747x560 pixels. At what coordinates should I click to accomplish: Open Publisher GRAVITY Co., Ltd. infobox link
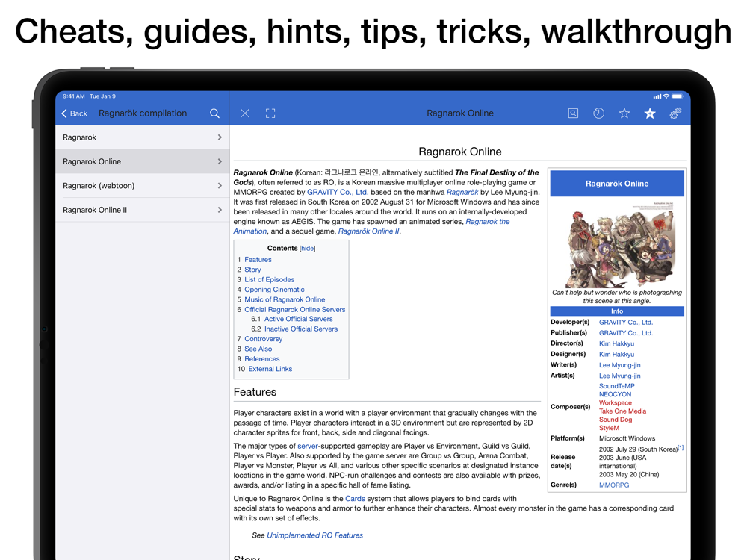pos(625,333)
